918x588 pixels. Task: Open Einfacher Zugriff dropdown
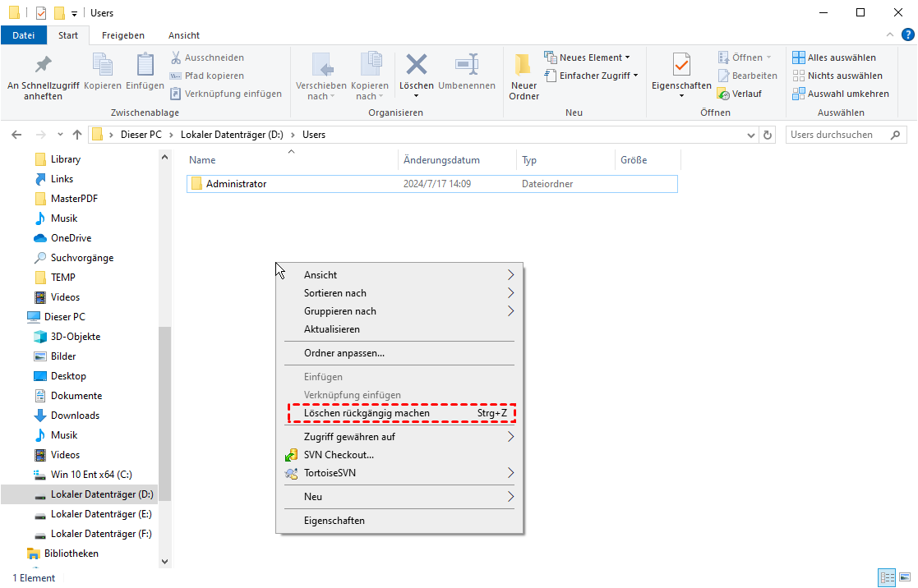click(592, 76)
